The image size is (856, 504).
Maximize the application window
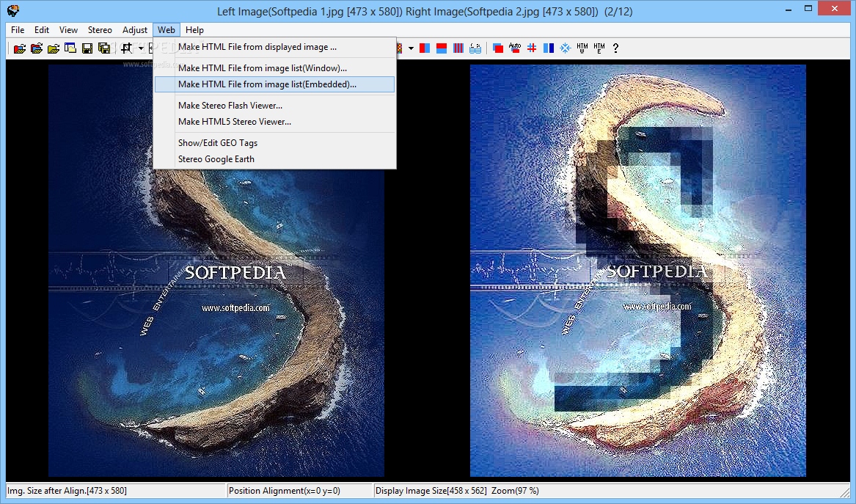pos(808,10)
